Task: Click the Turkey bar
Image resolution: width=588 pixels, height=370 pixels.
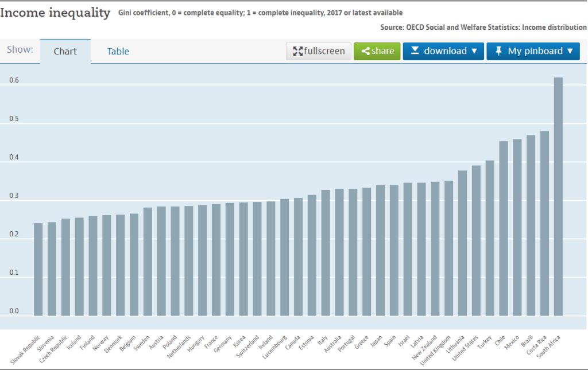Action: pos(490,238)
